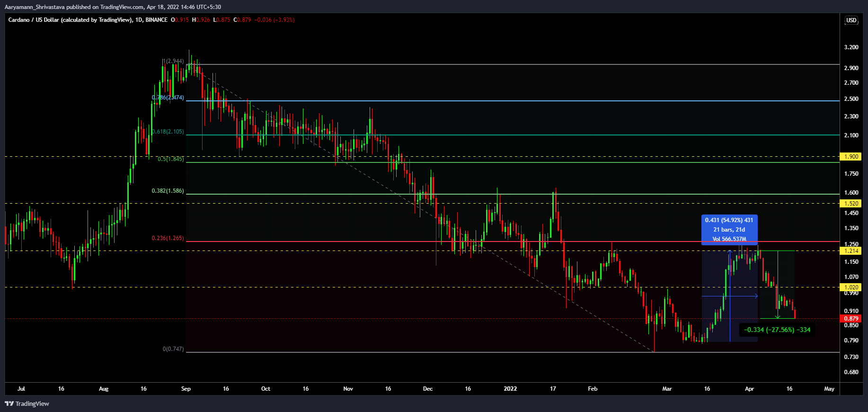868x412 pixels.
Task: Click the 1(2.944) Fibonacci top level label
Action: click(x=173, y=61)
